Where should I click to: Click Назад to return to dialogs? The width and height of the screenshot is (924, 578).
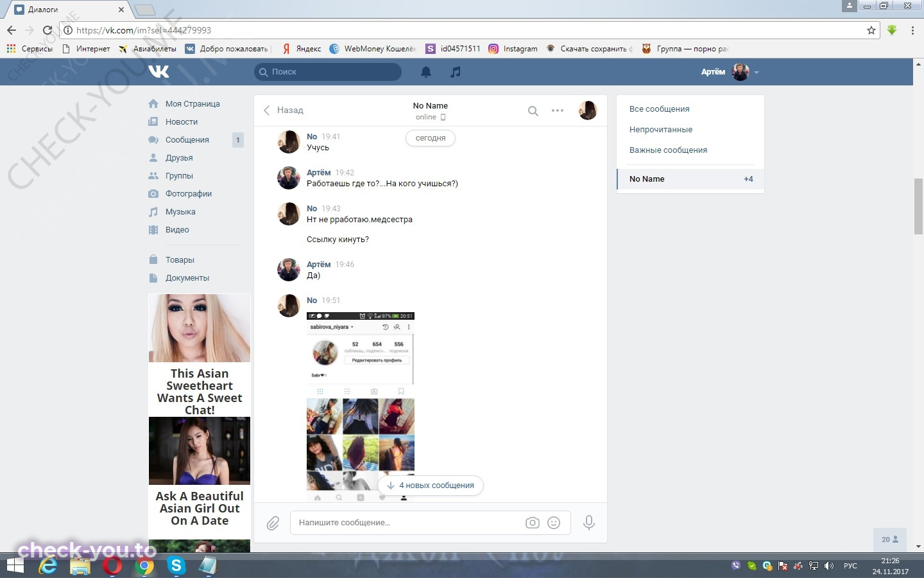[x=283, y=110]
